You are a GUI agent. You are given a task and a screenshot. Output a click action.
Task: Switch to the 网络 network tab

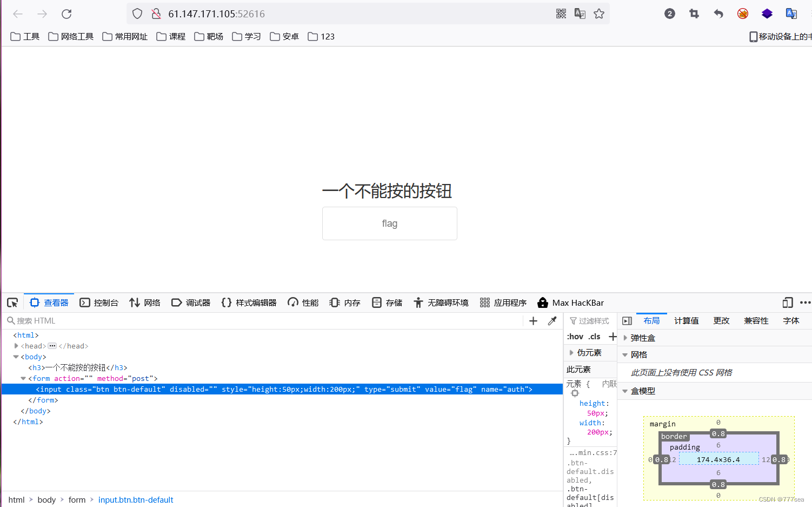click(145, 302)
